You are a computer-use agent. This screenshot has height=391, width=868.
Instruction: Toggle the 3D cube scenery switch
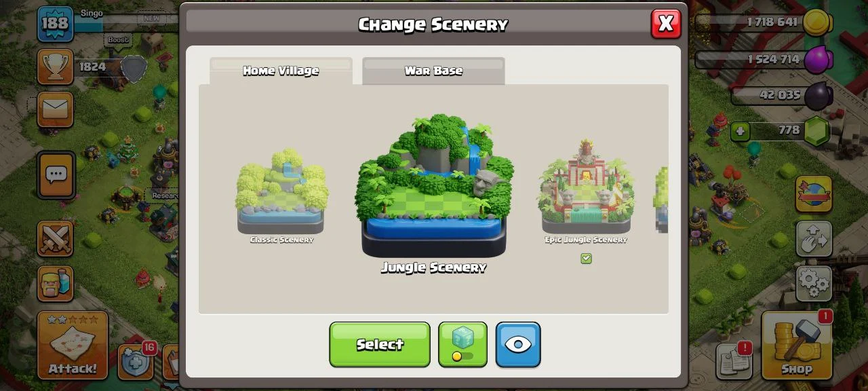pyautogui.click(x=462, y=345)
